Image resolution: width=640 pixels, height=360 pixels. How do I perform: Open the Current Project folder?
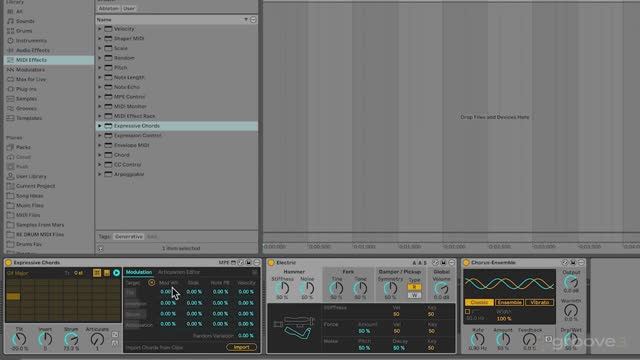[x=36, y=186]
